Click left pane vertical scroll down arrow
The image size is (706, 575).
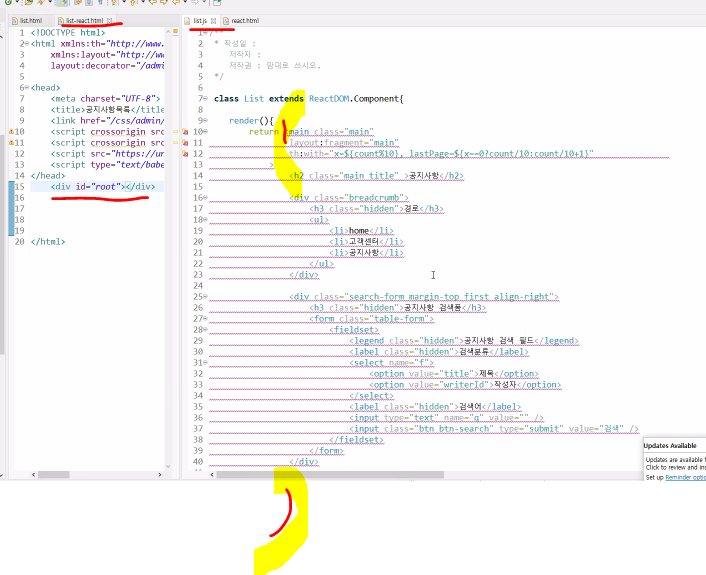tap(168, 466)
